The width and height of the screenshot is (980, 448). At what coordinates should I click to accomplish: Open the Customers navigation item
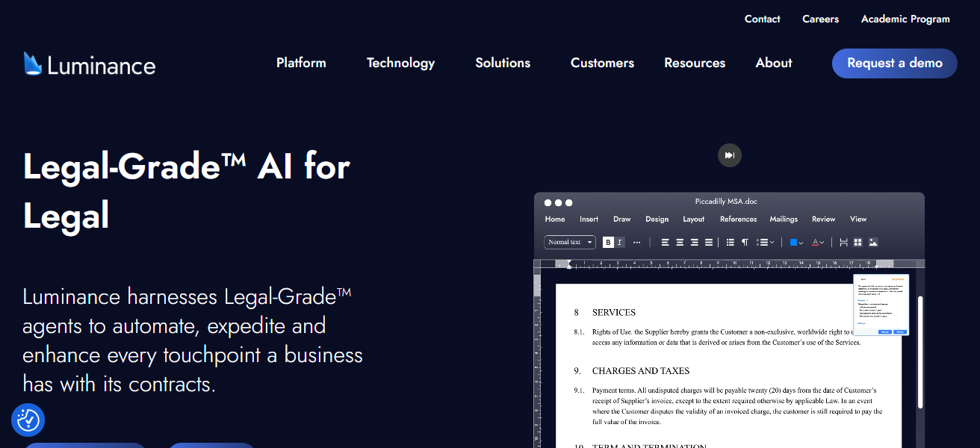tap(602, 63)
